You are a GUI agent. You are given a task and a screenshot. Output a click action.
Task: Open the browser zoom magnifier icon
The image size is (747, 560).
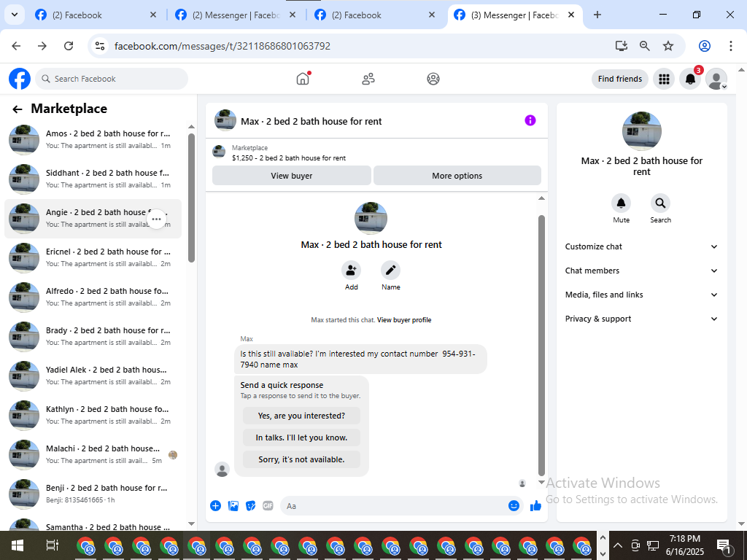click(x=645, y=46)
